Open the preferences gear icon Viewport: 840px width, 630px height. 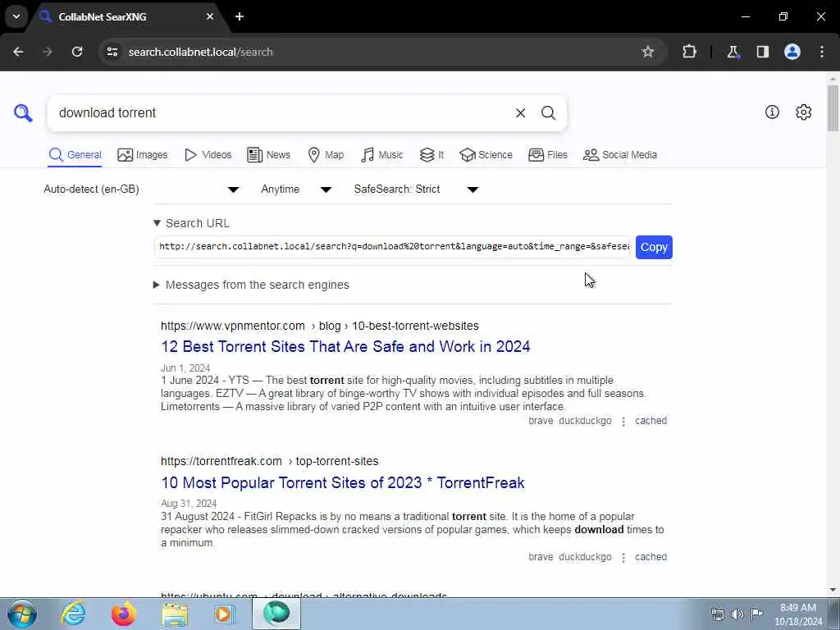point(803,112)
